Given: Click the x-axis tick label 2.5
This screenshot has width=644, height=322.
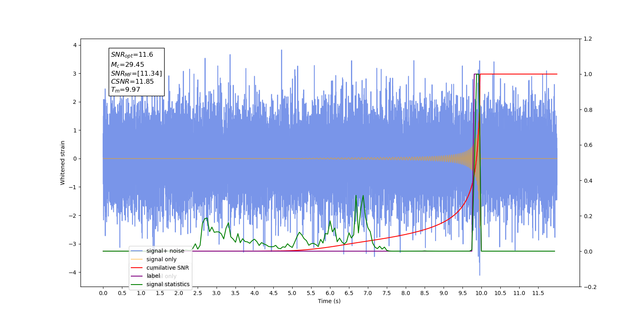Looking at the screenshot, I should tap(198, 293).
